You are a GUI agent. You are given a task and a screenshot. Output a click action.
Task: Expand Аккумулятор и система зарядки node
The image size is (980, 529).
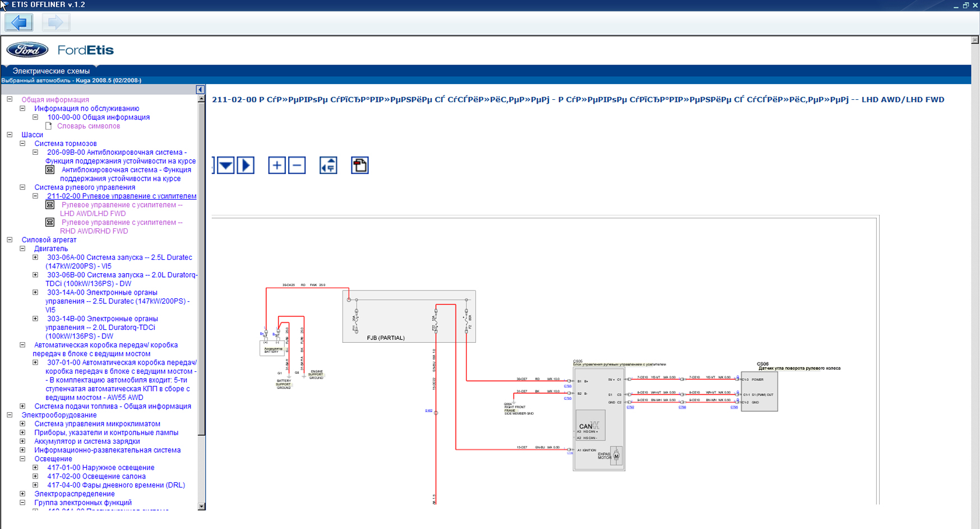(22, 441)
